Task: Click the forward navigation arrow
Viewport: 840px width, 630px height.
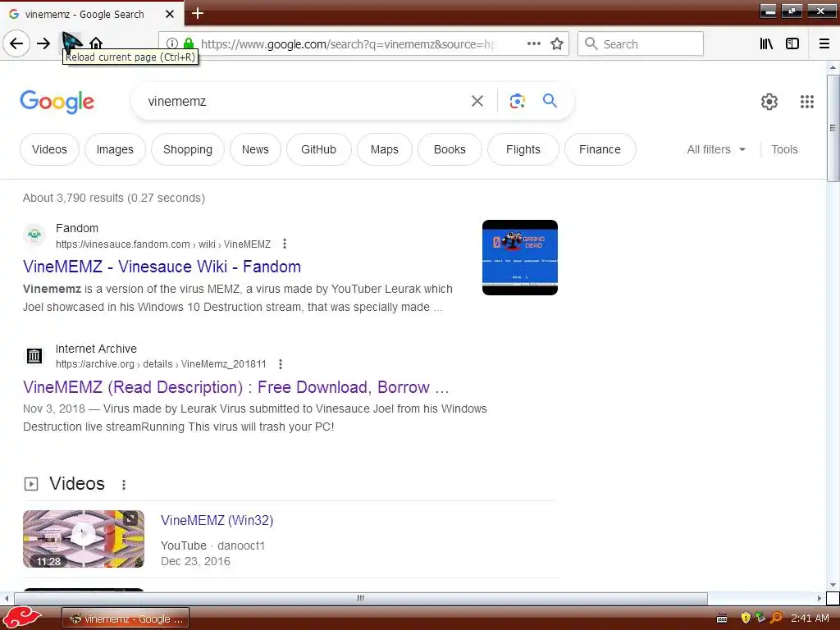Action: 43,43
